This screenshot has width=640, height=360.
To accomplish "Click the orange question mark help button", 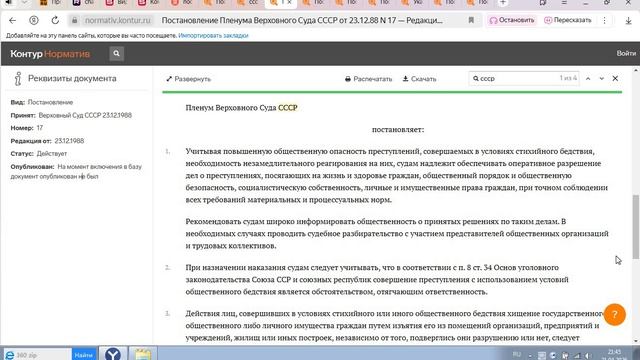I will pyautogui.click(x=614, y=314).
